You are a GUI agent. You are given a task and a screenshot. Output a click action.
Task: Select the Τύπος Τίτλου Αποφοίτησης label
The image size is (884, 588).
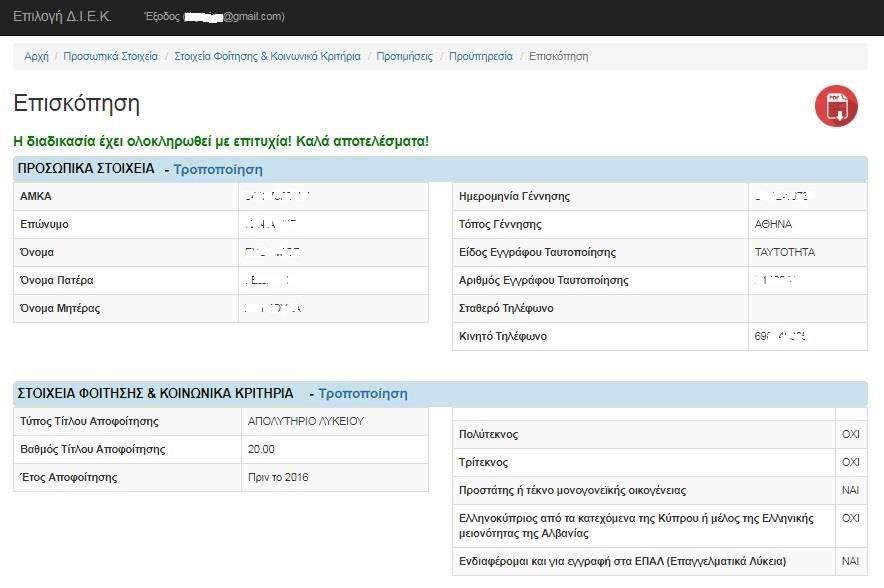(89, 421)
